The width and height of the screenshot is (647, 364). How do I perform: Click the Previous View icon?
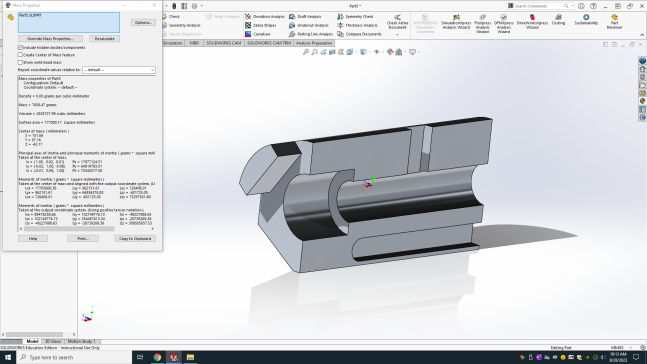point(324,52)
